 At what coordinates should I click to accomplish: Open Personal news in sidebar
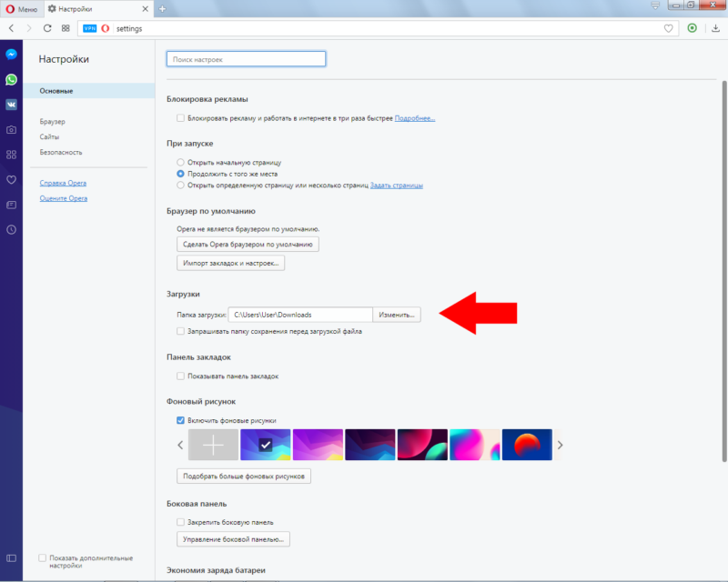point(12,205)
